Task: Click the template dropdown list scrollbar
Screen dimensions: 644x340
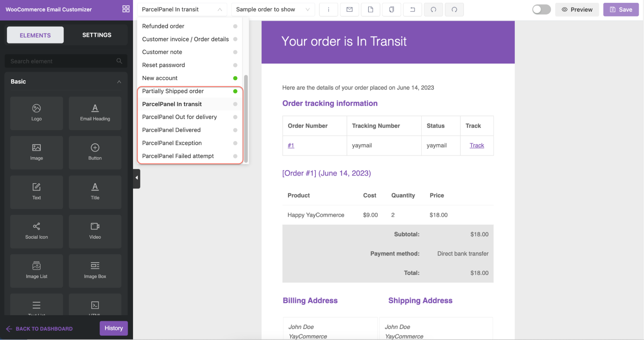Action: [x=246, y=119]
